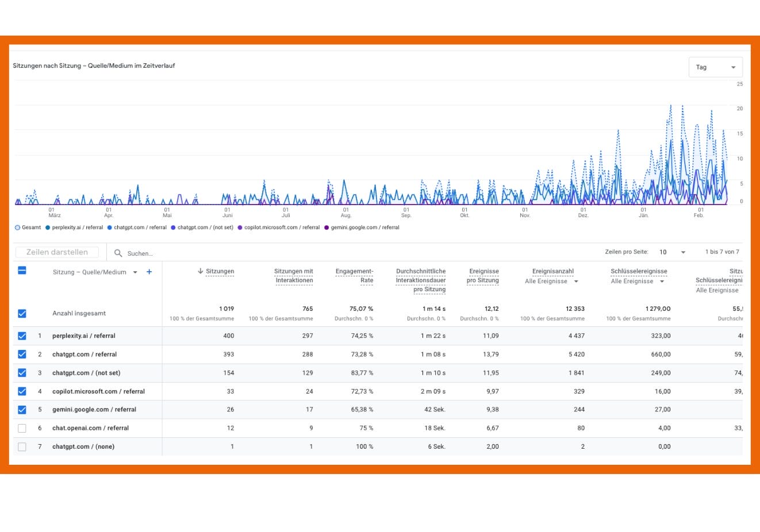Viewport: 760px width, 532px height.
Task: Click the gemini.google.com legend dot
Action: [327, 228]
